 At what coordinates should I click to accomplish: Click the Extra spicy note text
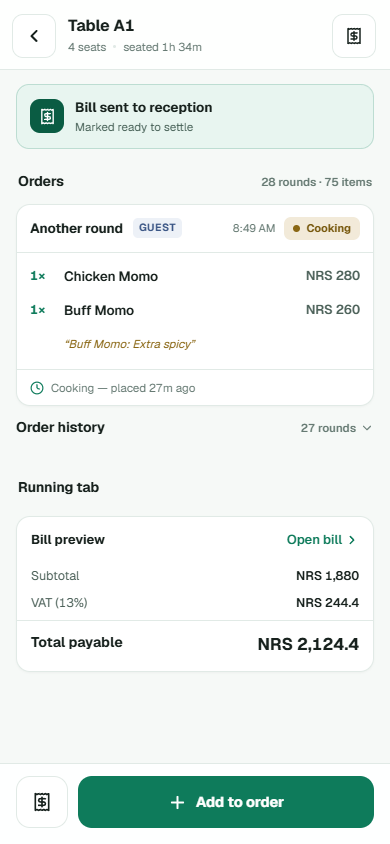(x=130, y=344)
